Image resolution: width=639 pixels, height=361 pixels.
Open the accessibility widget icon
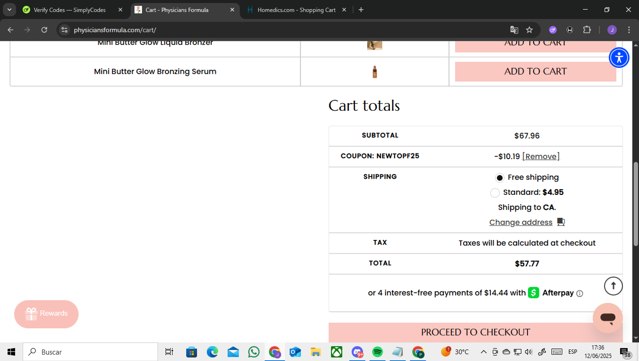[619, 57]
